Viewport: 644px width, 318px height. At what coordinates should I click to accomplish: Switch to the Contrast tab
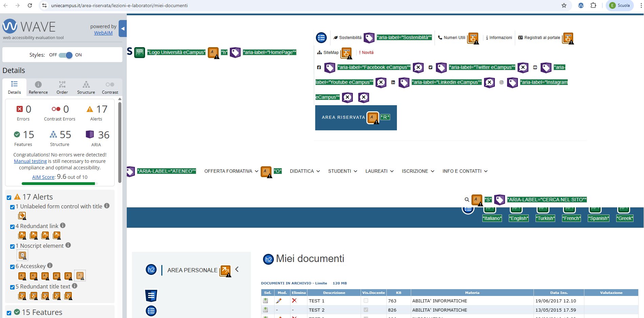110,87
